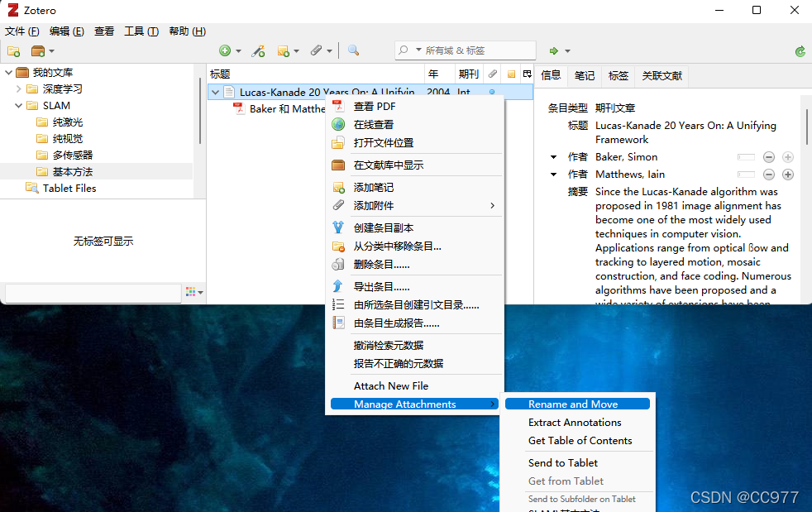The image size is (812, 512).
Task: Switch name field mode for Matthews, Iain
Action: pyautogui.click(x=746, y=175)
